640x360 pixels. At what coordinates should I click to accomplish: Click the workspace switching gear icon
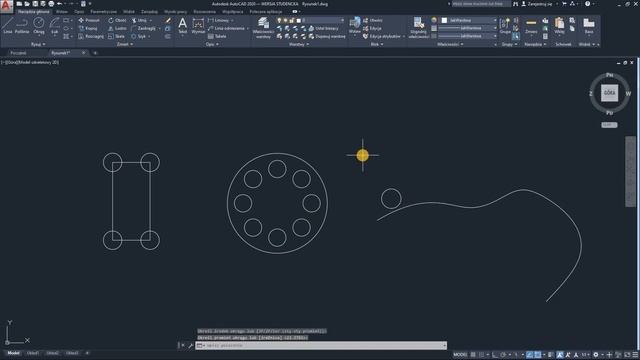(596, 355)
